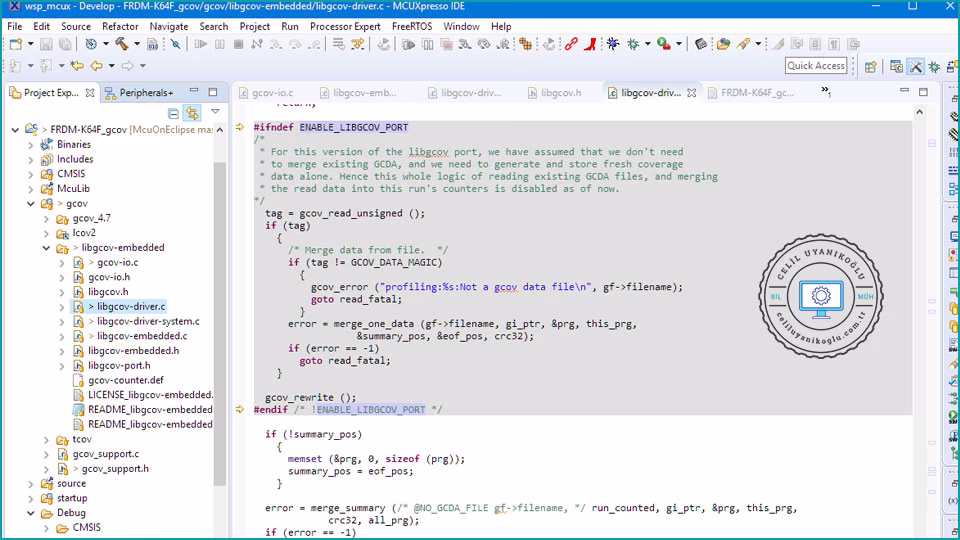Image resolution: width=960 pixels, height=540 pixels.
Task: Click the Open Perspective icon
Action: click(871, 66)
